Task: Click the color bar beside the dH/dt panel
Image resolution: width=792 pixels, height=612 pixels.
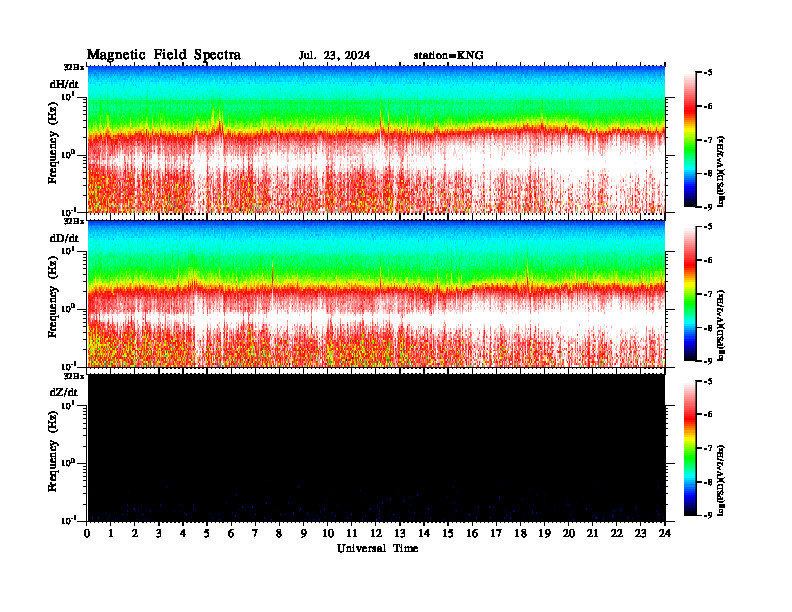Action: (690, 139)
